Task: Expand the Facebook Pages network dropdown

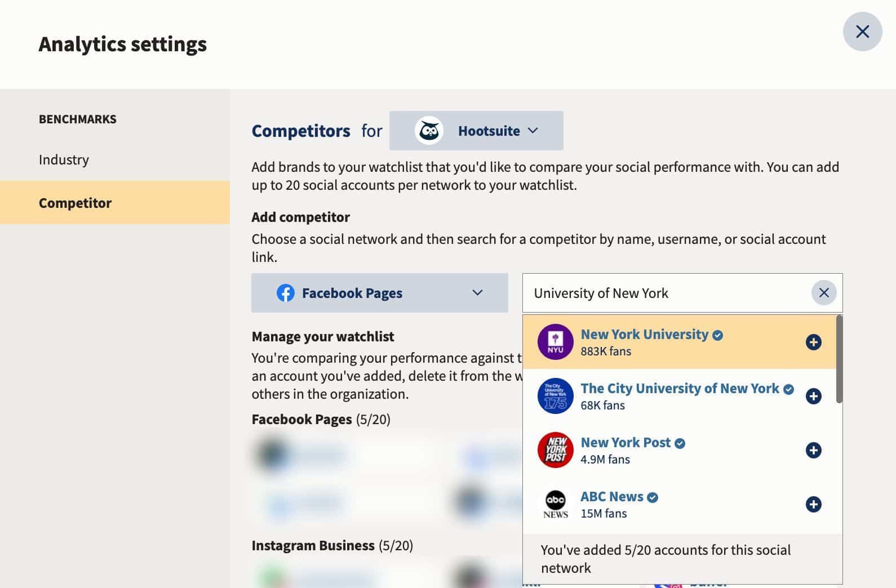Action: point(380,293)
